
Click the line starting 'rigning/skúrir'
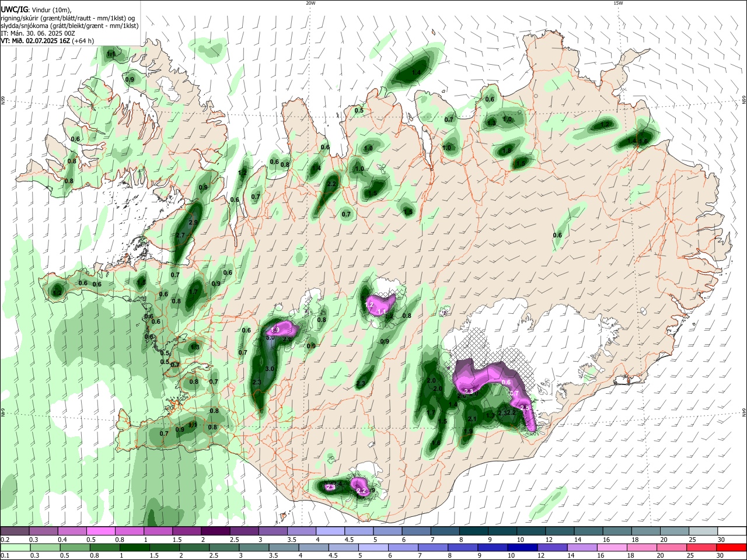68,18
